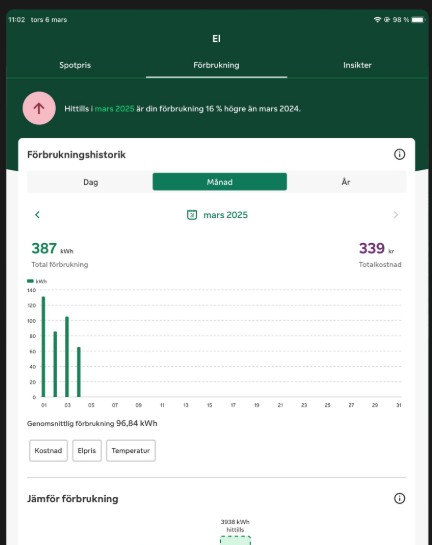
Task: Open info for Jämför förbrukning
Action: coord(399,498)
